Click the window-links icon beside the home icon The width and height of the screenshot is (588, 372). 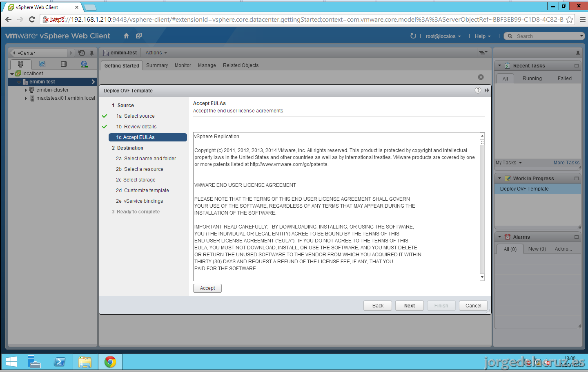139,36
